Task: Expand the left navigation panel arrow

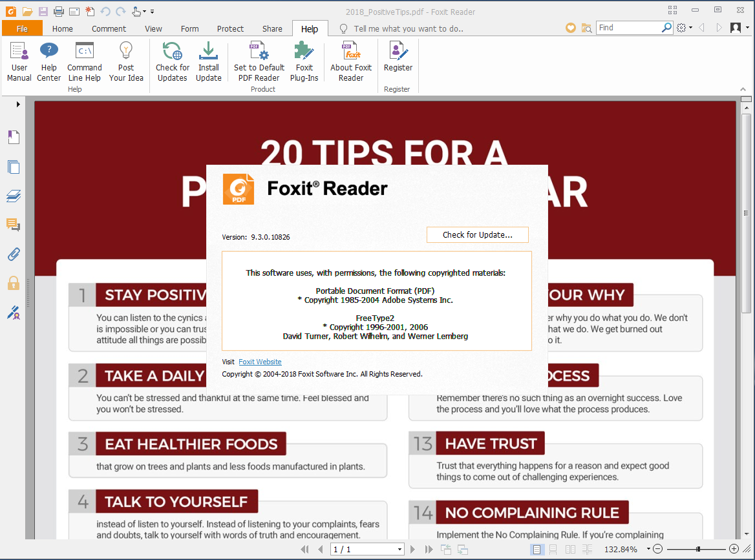Action: [x=18, y=104]
